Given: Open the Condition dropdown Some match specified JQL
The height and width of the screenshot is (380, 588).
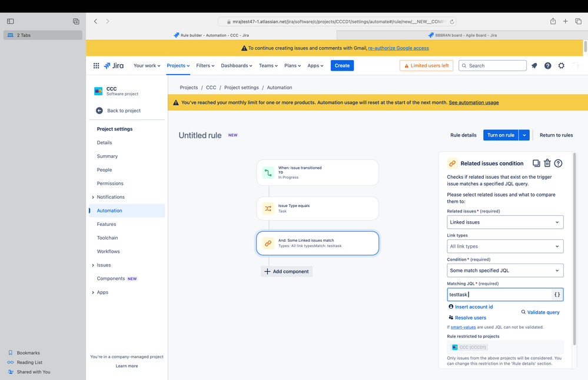Looking at the screenshot, I should [x=505, y=270].
